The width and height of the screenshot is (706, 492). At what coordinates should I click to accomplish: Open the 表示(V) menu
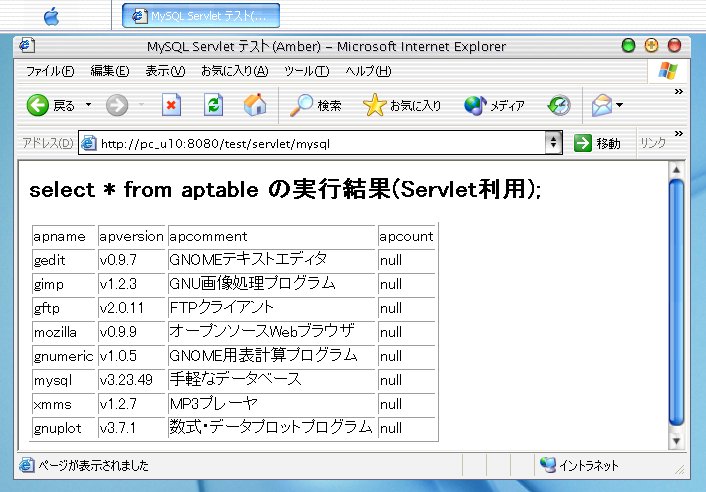pyautogui.click(x=165, y=71)
